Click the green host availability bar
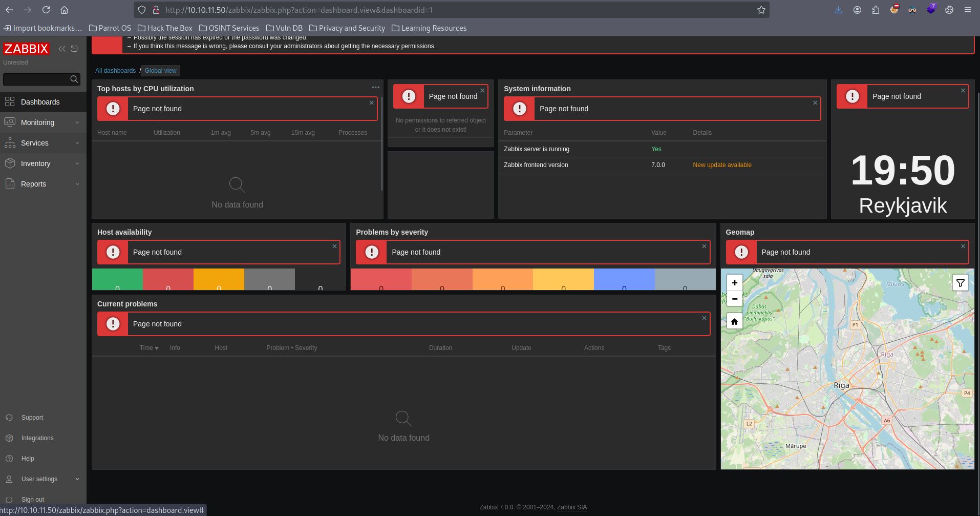 pyautogui.click(x=117, y=280)
